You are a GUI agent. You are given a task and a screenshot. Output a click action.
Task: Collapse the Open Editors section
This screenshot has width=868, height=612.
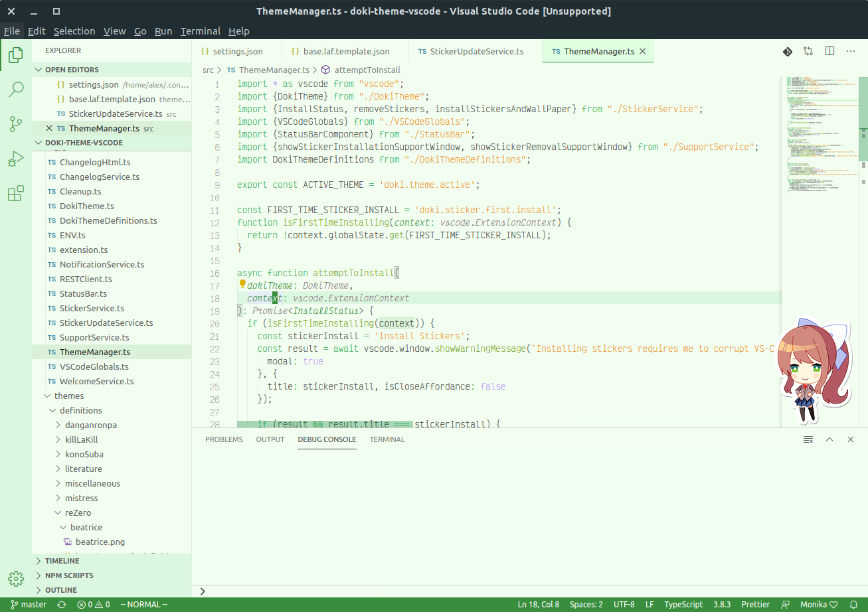112,70
